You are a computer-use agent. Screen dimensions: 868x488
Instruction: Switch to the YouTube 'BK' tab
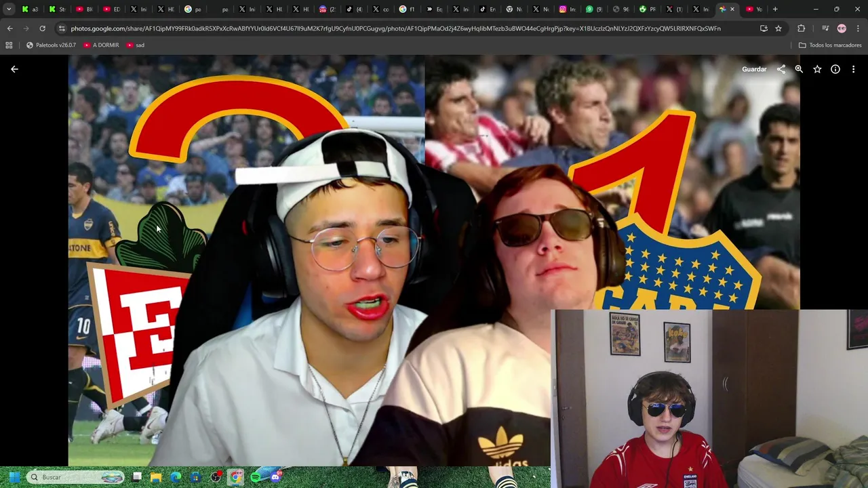(85, 9)
